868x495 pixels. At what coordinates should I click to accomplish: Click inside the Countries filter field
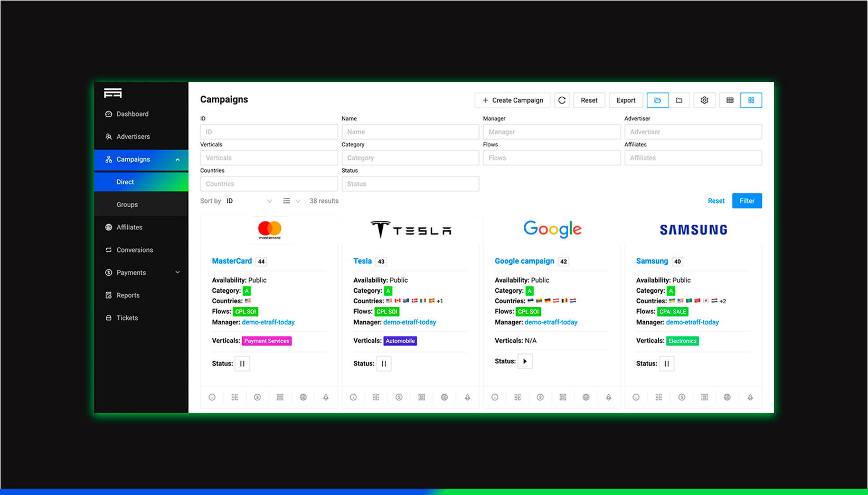click(269, 183)
